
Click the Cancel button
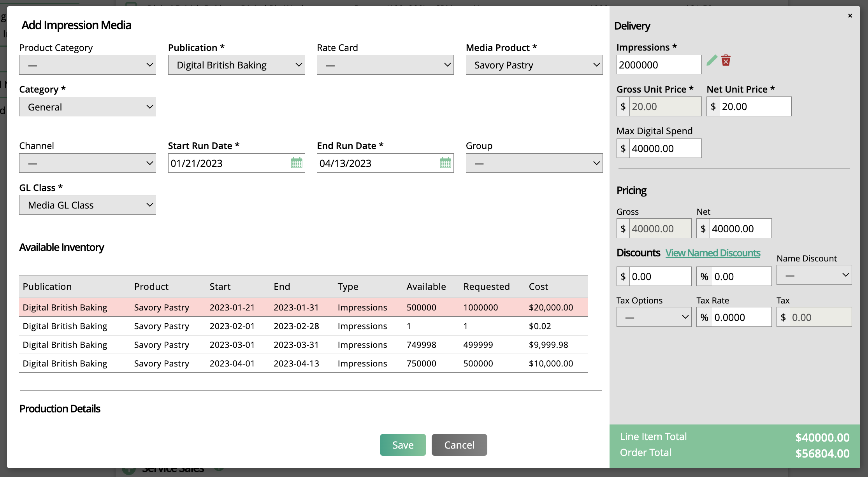pyautogui.click(x=459, y=445)
